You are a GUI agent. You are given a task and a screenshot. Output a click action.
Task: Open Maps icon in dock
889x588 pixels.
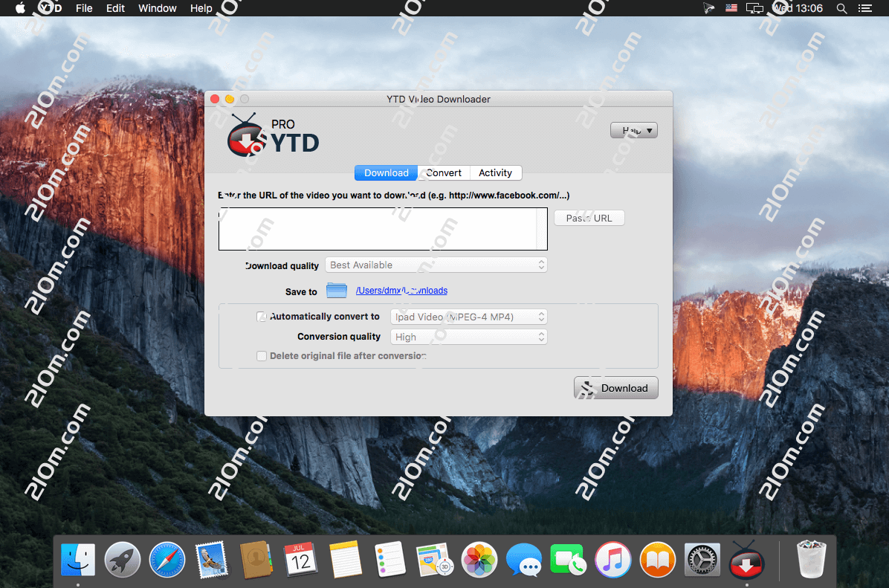tap(434, 560)
